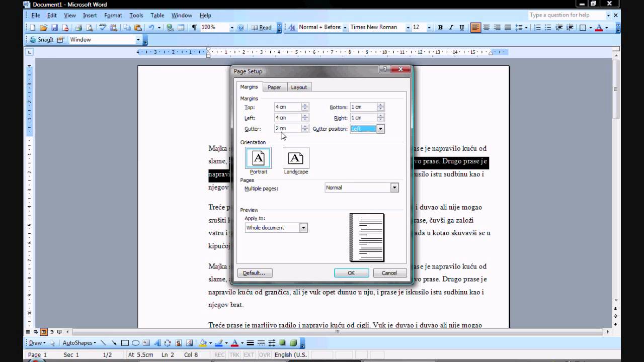Open Style dropdown Normal + Before
644x362 pixels.
pyautogui.click(x=345, y=28)
